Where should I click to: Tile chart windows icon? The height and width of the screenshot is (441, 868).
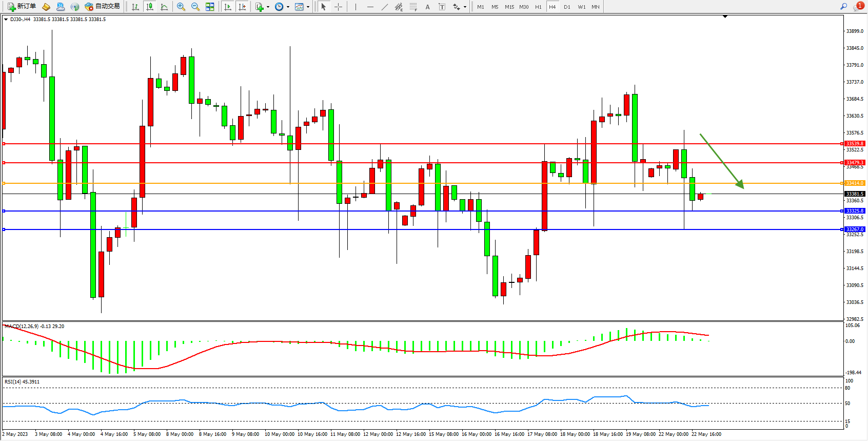point(210,7)
